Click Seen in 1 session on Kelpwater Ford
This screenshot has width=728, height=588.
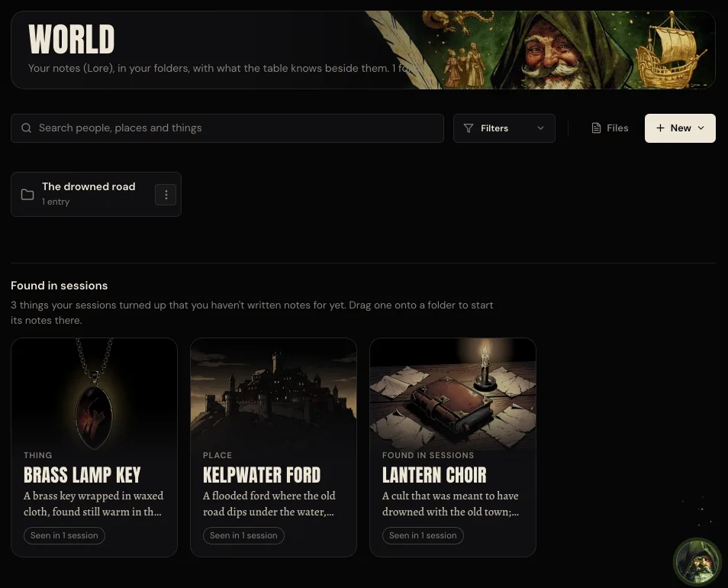[x=243, y=535]
